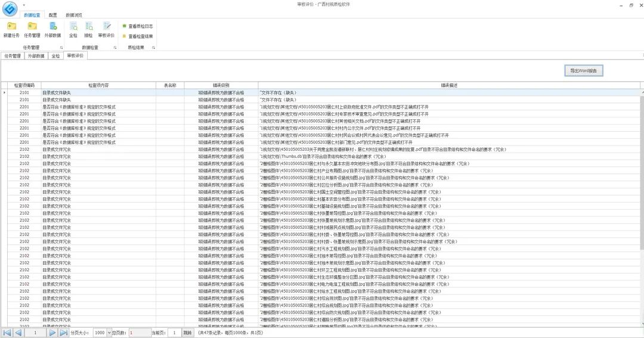Click the 导出Word报告 button
This screenshot has height=338, width=644.
[x=584, y=70]
